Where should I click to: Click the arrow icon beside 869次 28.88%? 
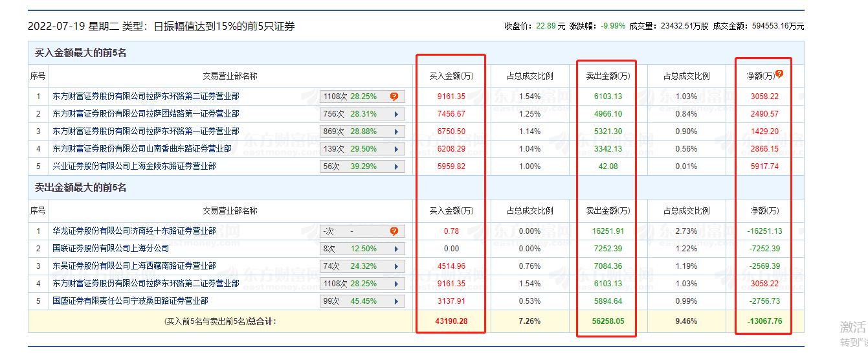[x=395, y=131]
